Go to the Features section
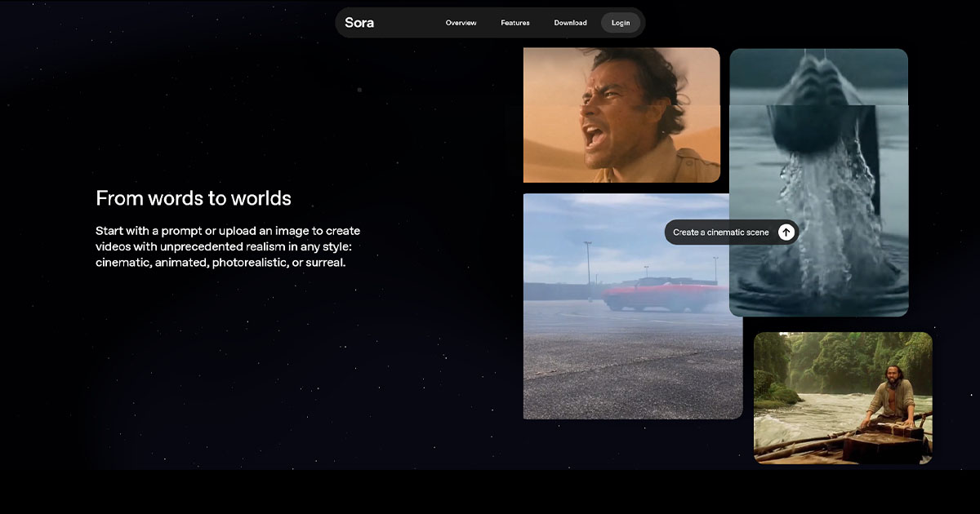This screenshot has height=514, width=980. coord(515,23)
